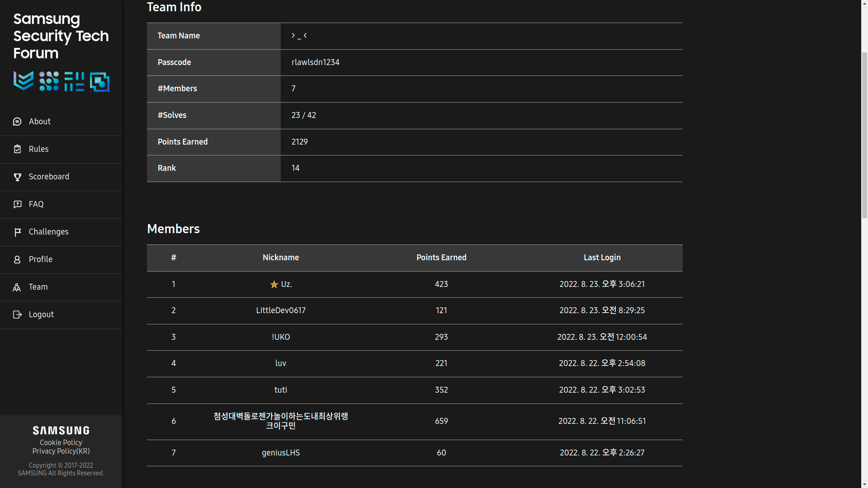Open the Privacy Policy(KR) link
The width and height of the screenshot is (868, 488).
[61, 451]
